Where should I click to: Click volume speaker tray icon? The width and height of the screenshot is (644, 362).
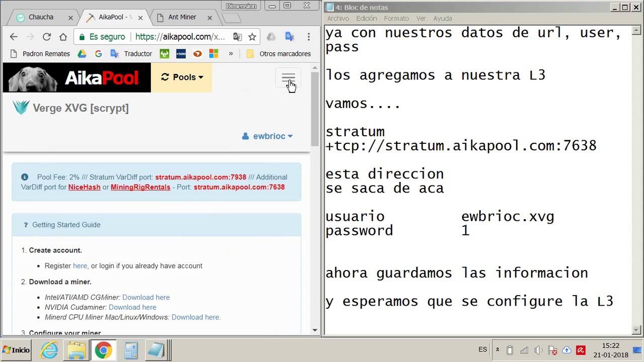[x=538, y=350]
